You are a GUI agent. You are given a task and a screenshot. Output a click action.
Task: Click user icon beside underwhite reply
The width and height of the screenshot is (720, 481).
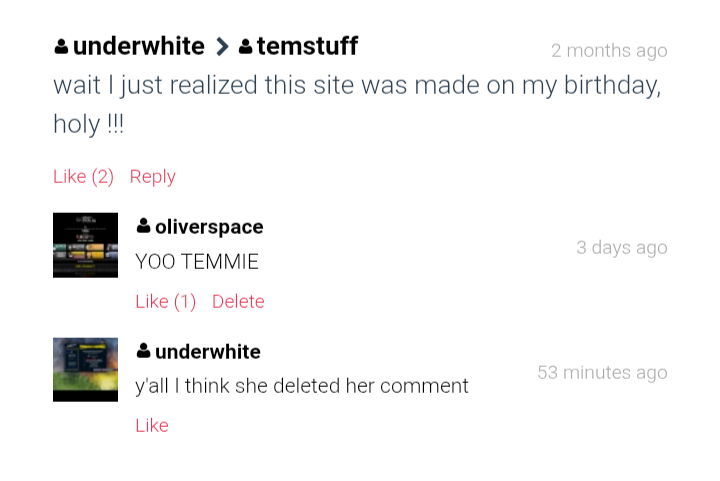[144, 352]
